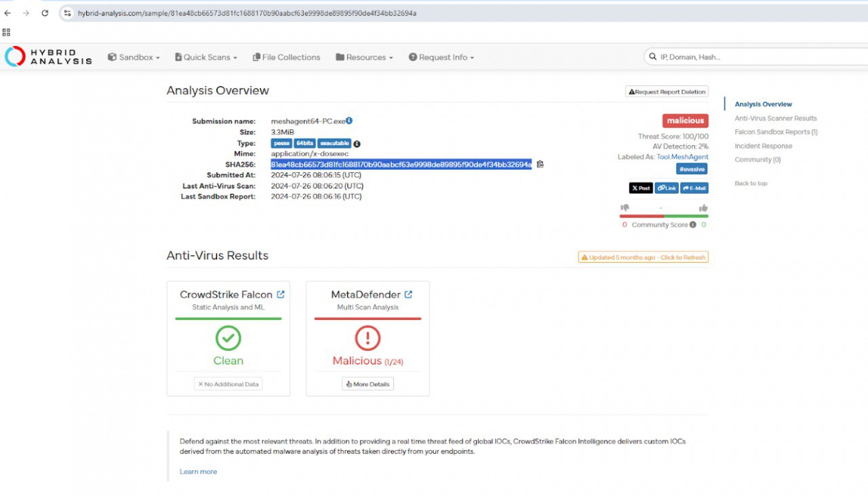The width and height of the screenshot is (868, 496).
Task: Click Community Score info icon
Action: coord(692,225)
